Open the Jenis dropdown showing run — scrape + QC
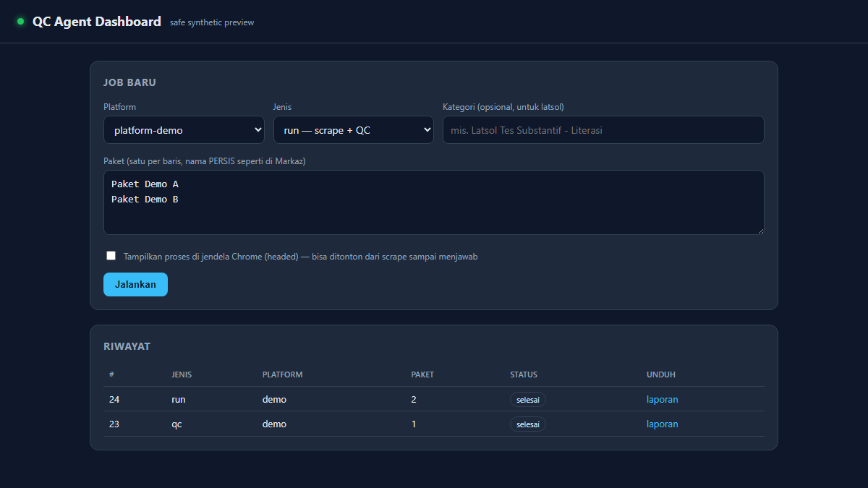Screen dimensions: 868x488 [353, 130]
